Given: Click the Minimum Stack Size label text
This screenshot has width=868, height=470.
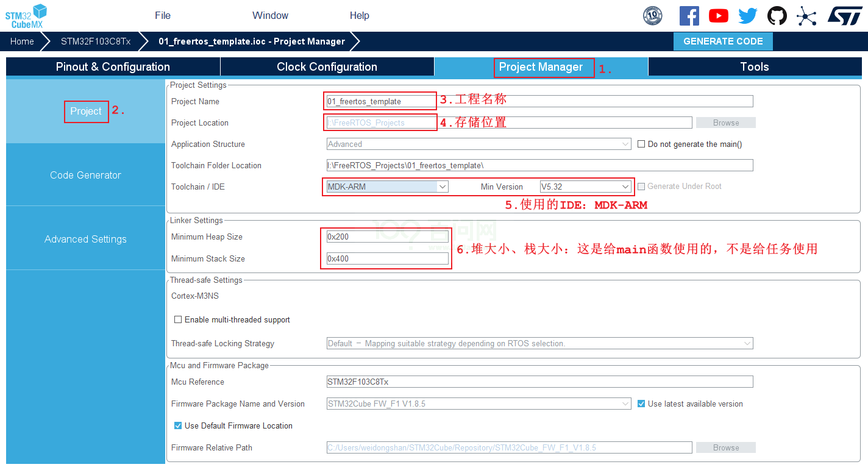Looking at the screenshot, I should [208, 258].
